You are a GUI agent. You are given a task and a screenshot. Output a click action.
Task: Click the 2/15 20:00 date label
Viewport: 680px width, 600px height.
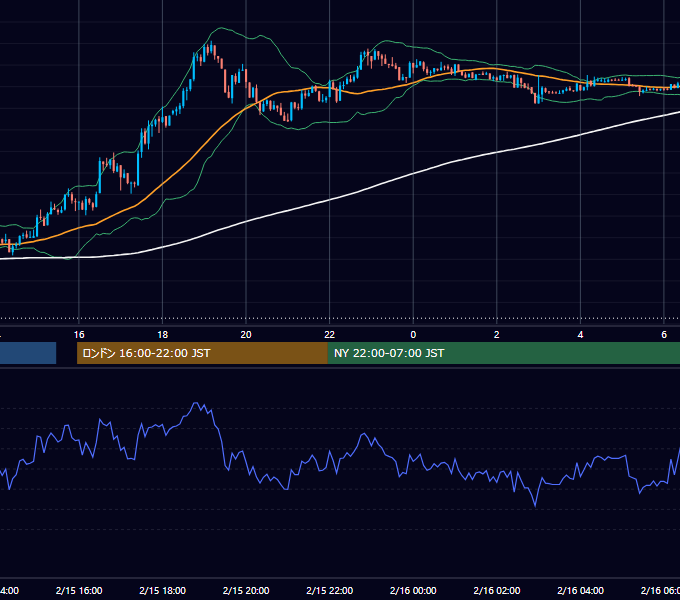(246, 590)
